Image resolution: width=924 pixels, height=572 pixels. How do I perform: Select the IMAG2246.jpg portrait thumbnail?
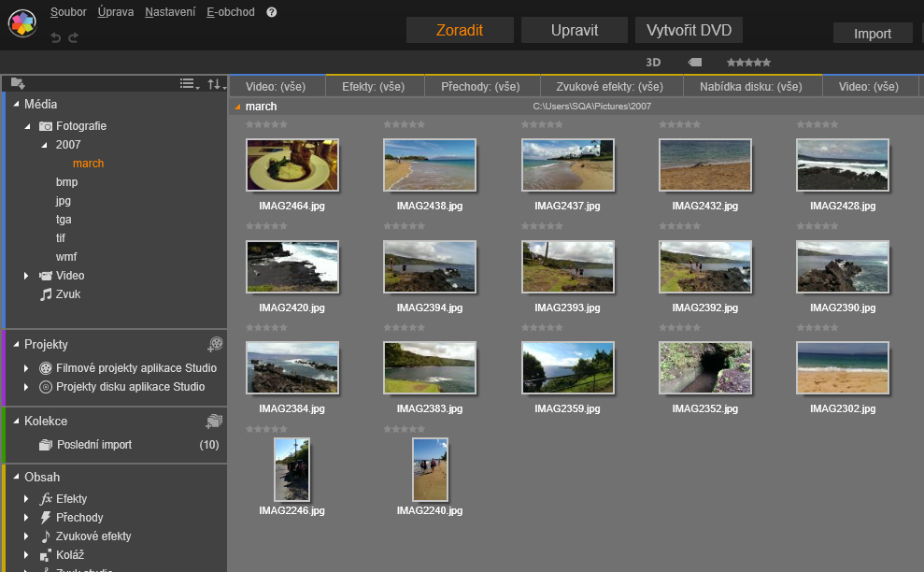[291, 469]
